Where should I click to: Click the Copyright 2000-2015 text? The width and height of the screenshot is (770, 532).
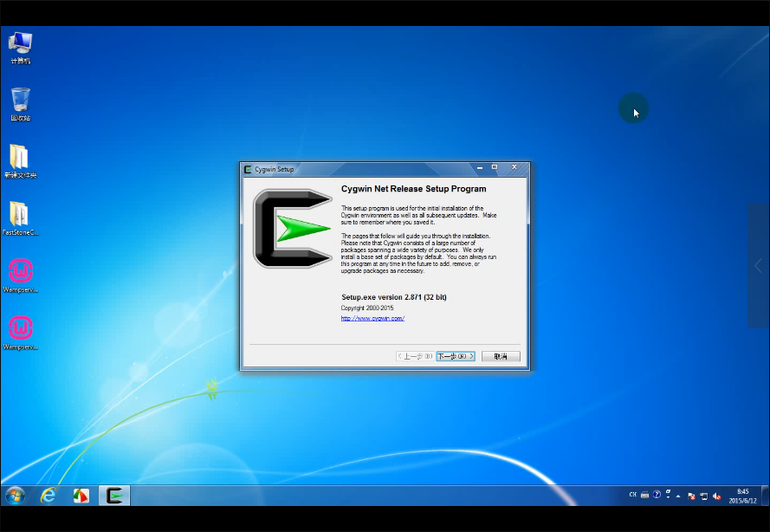[367, 308]
